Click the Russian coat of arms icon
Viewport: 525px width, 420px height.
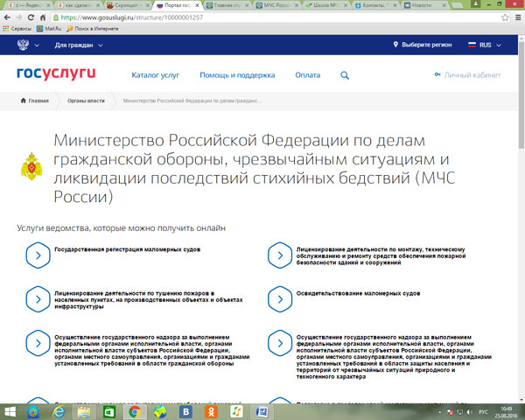[23, 45]
